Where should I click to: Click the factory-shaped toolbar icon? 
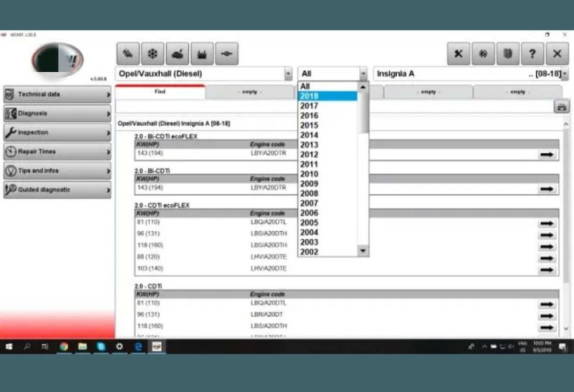(202, 54)
